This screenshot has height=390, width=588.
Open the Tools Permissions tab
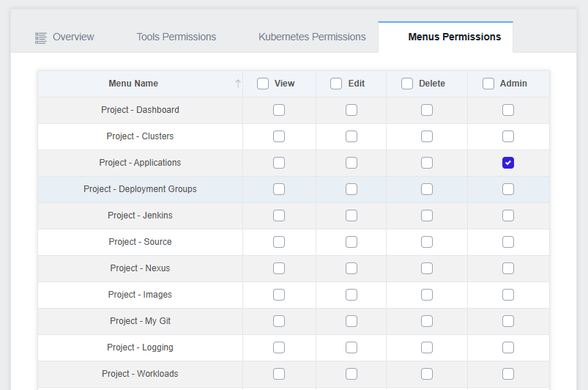(x=176, y=37)
